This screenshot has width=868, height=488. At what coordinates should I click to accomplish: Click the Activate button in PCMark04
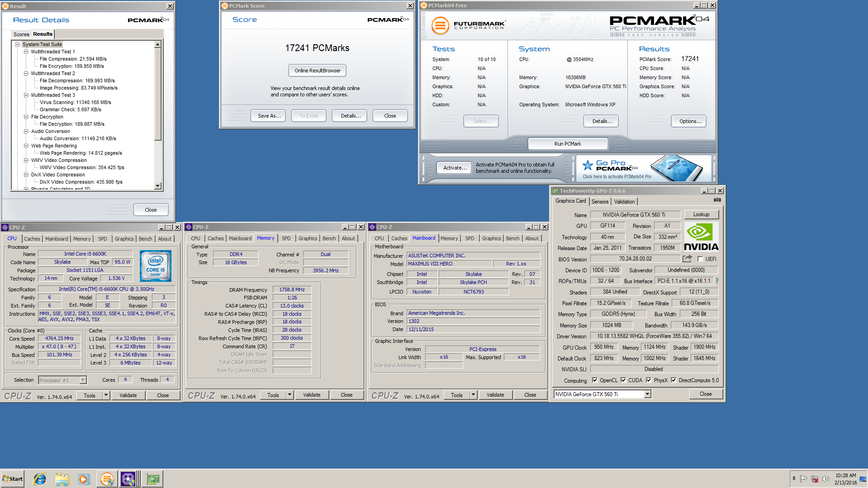(x=455, y=168)
